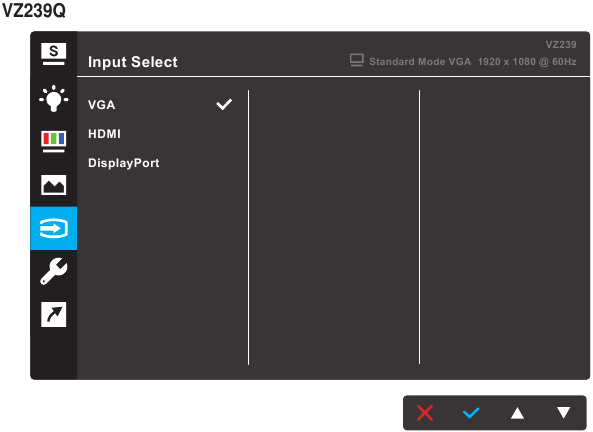The width and height of the screenshot is (593, 432).
Task: Open the Splendid mode menu icon
Action: pos(53,53)
